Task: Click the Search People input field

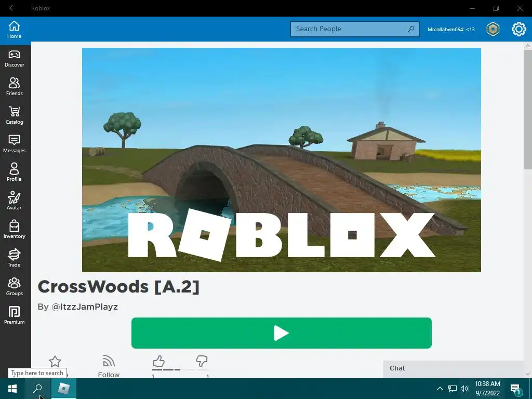Action: coord(354,29)
